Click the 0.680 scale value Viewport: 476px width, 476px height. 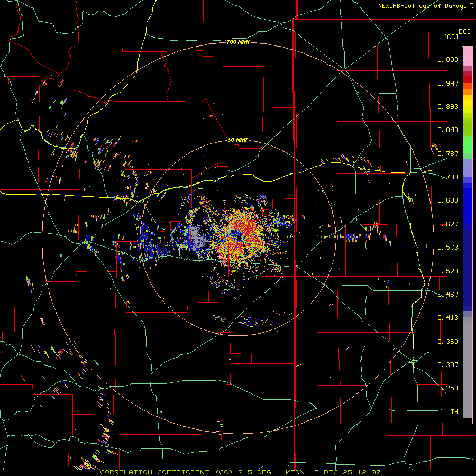pos(448,200)
